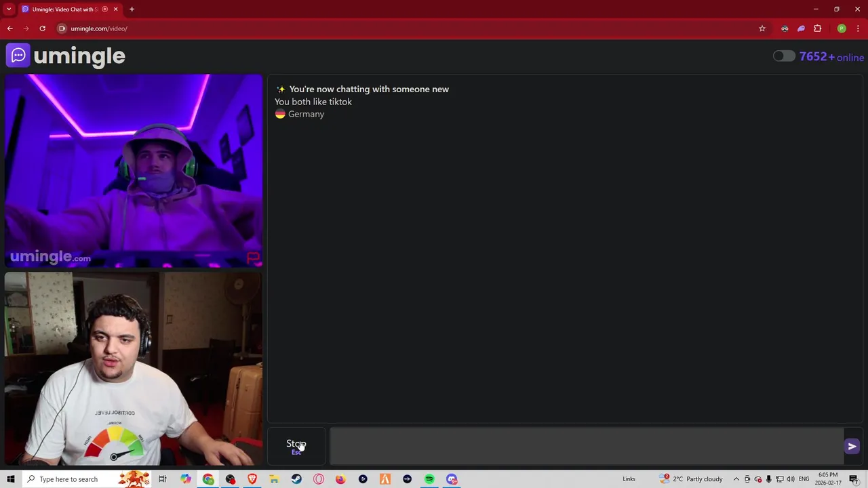This screenshot has width=868, height=488.
Task: Click your own webcam preview
Action: coord(134,369)
